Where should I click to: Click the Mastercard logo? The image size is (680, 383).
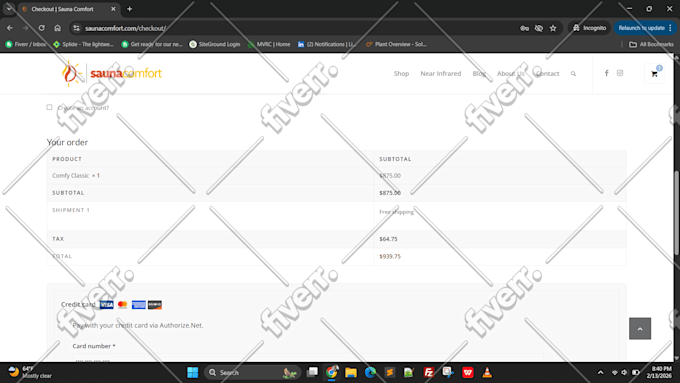tap(123, 305)
